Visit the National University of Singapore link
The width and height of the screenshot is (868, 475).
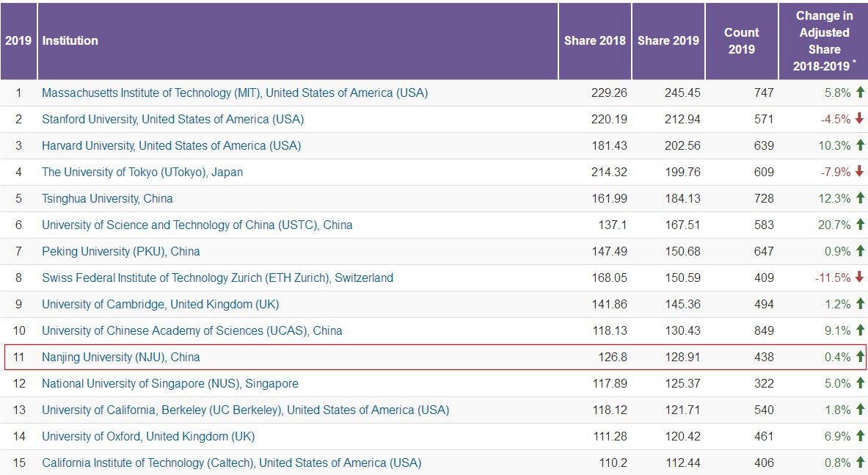click(169, 384)
